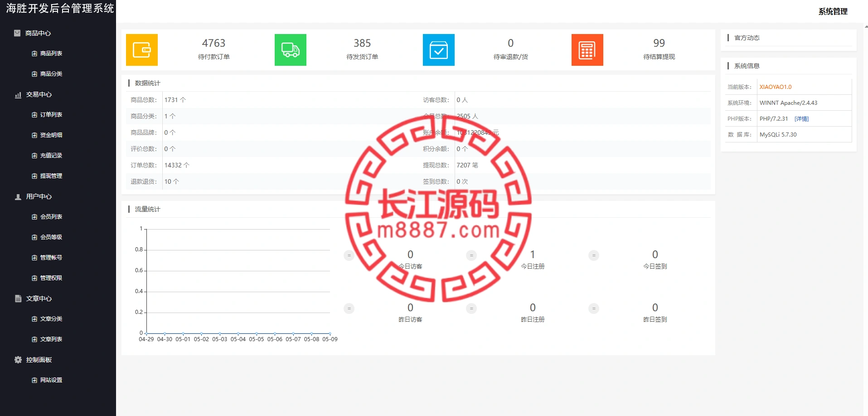Click the icon beside 文章分类
868x416 pixels.
(x=34, y=319)
